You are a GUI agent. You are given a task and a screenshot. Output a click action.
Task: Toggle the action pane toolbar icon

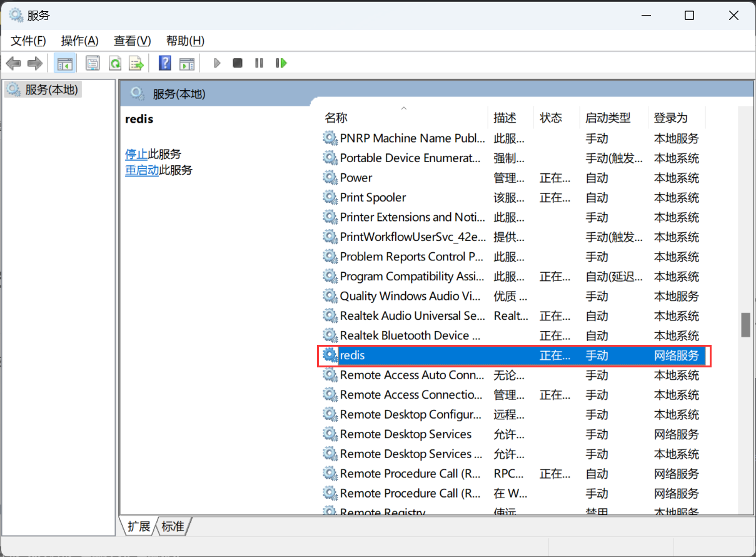pyautogui.click(x=187, y=63)
